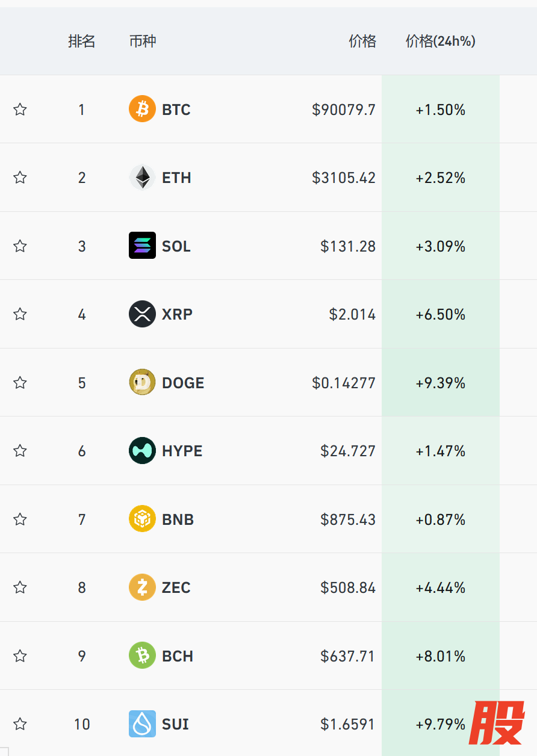Open the BNB coin name link

coord(178,519)
